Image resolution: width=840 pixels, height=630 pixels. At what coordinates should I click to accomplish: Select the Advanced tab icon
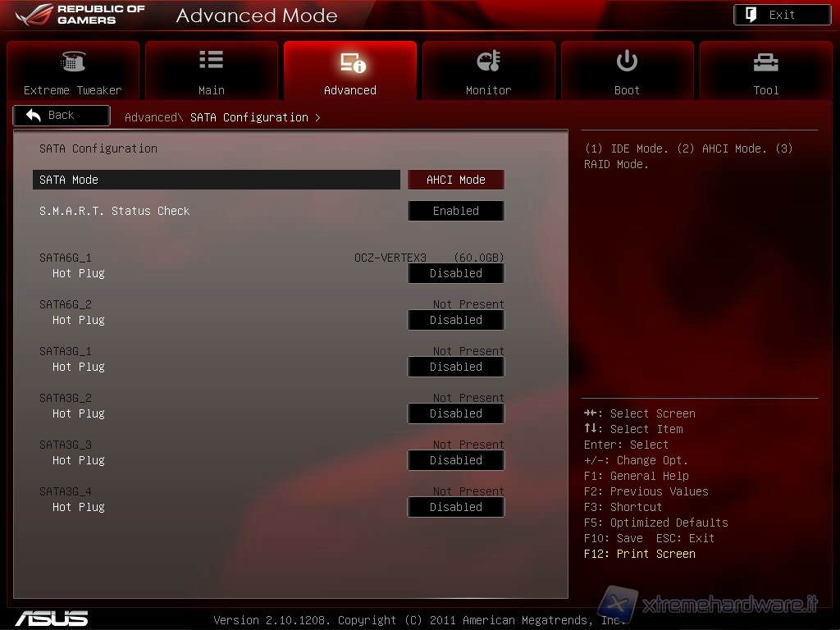click(x=350, y=62)
